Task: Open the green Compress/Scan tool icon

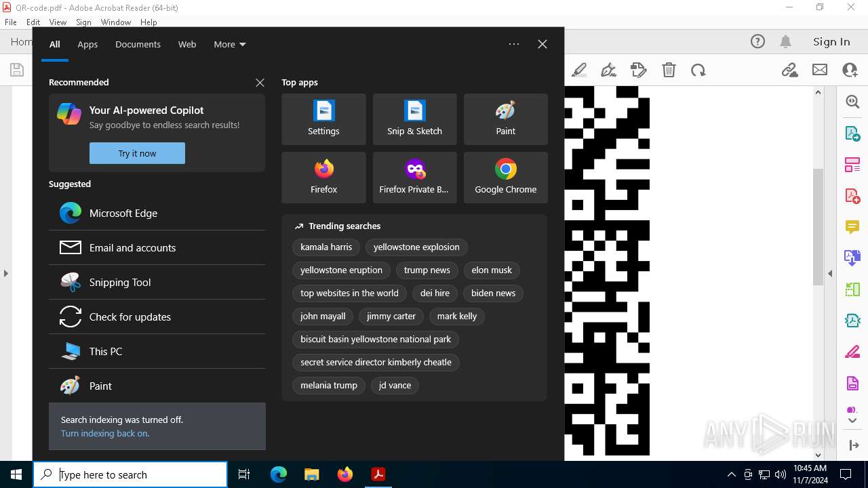Action: tap(852, 289)
